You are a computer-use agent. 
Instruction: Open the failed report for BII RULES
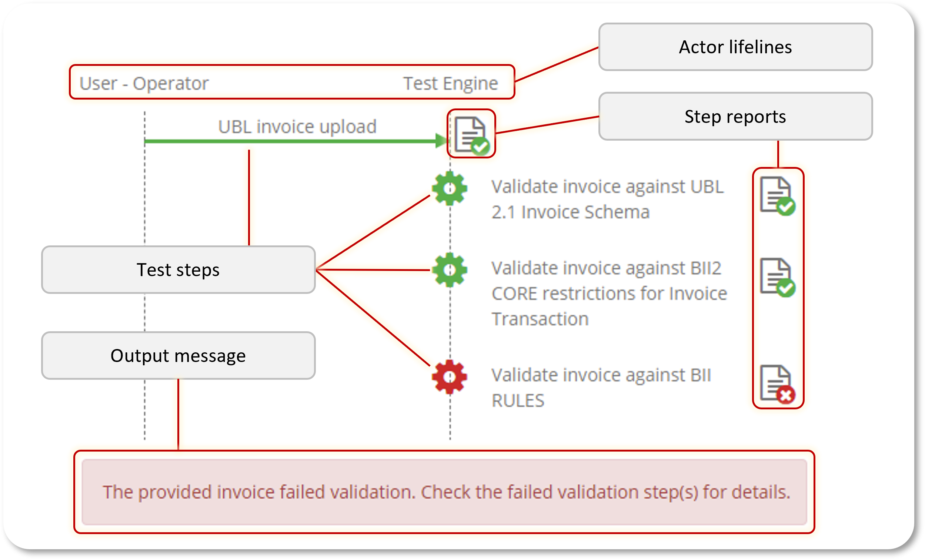coord(778,384)
